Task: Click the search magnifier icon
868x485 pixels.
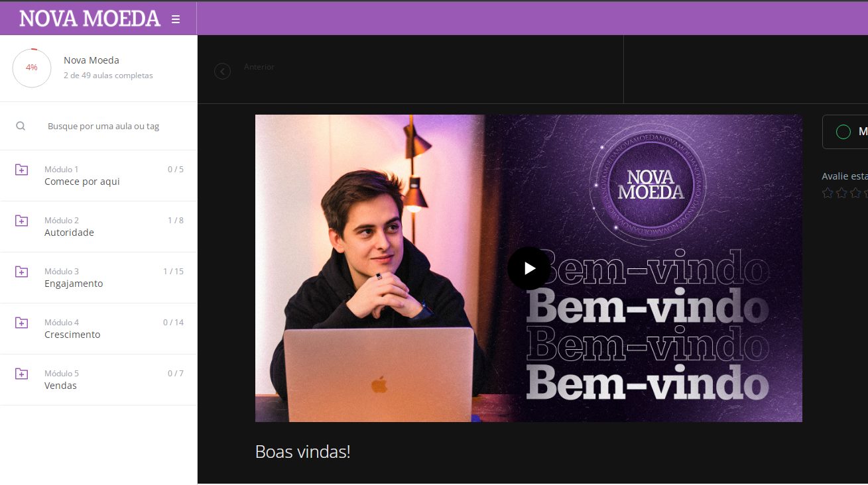Action: pos(21,126)
